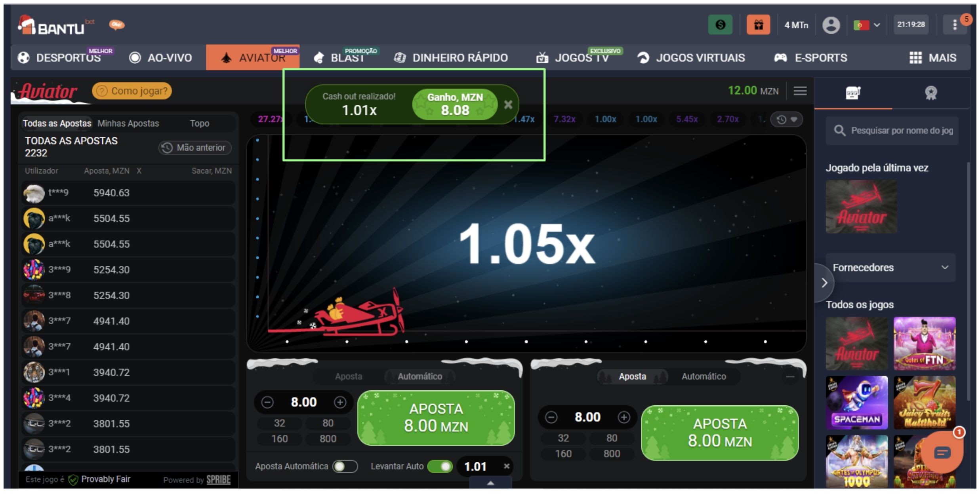Expand Fornecedores dropdown
This screenshot has width=980, height=494.
[890, 268]
